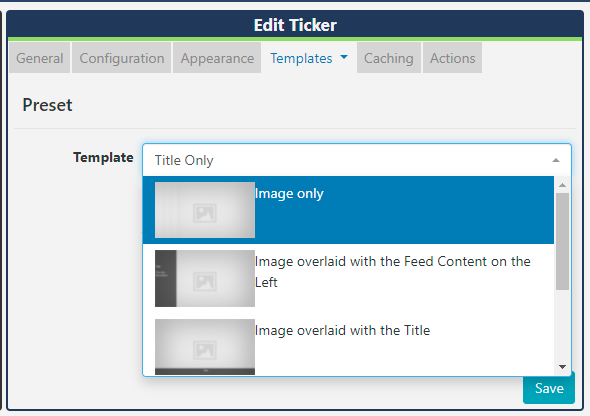This screenshot has height=416, width=590.
Task: Click the Template dropdown collapse arrow
Action: (x=556, y=161)
